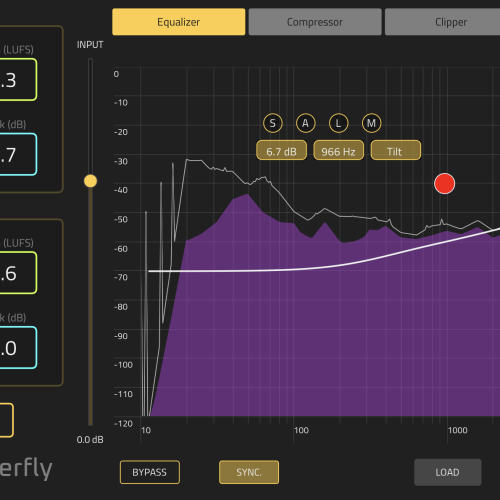The width and height of the screenshot is (500, 500).
Task: Click the 966 Hz frequency value box
Action: [x=338, y=150]
